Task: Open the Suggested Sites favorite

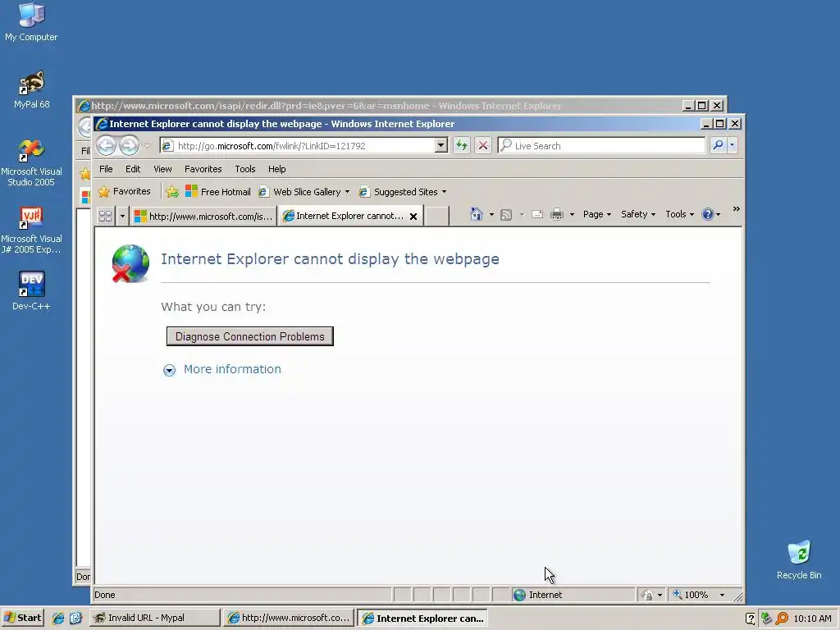Action: [x=399, y=192]
